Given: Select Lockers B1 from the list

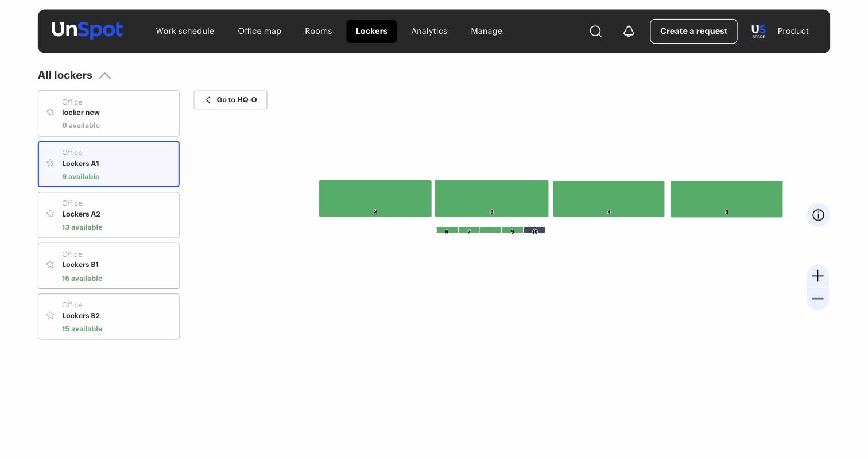Looking at the screenshot, I should pyautogui.click(x=108, y=266).
